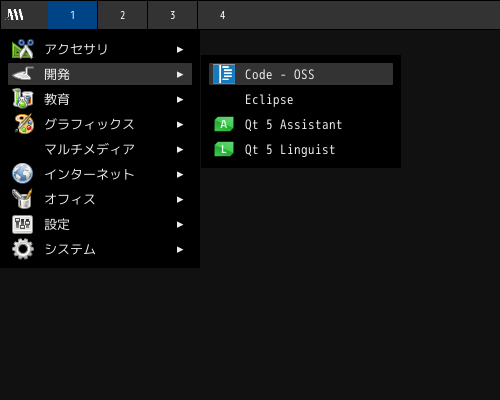The width and height of the screenshot is (500, 400).
Task: Click the 設定 sliders panel icon
Action: [x=23, y=224]
